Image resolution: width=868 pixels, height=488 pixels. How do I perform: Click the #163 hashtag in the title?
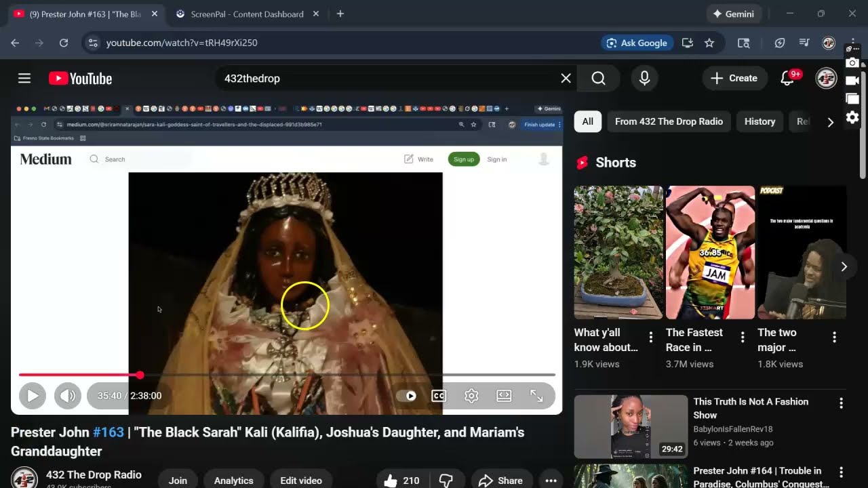pyautogui.click(x=108, y=432)
